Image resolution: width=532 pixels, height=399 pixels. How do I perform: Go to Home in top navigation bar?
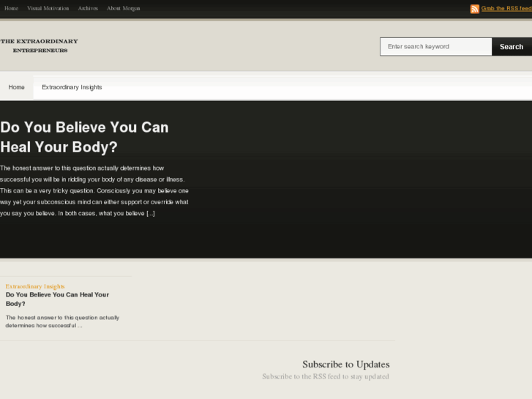coord(11,9)
